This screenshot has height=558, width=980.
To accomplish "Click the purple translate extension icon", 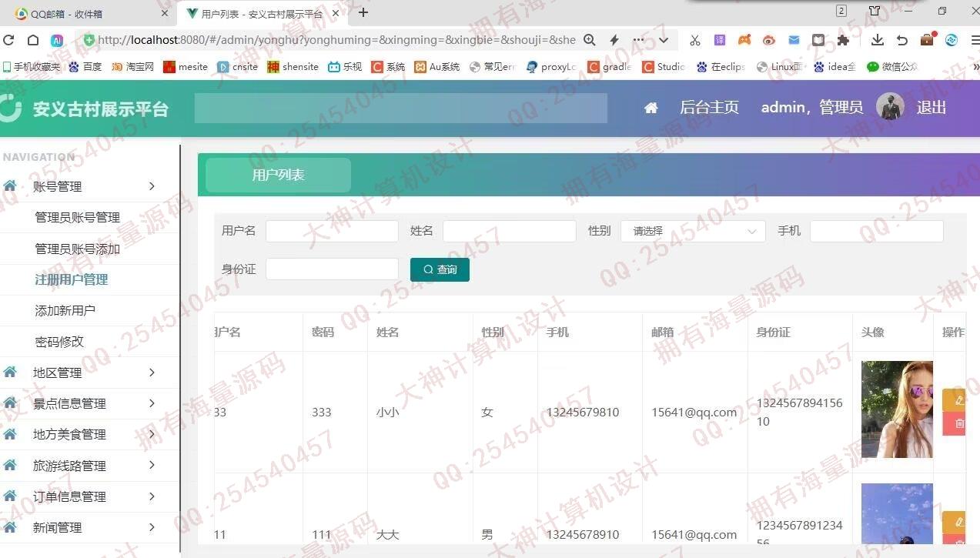I will [720, 40].
